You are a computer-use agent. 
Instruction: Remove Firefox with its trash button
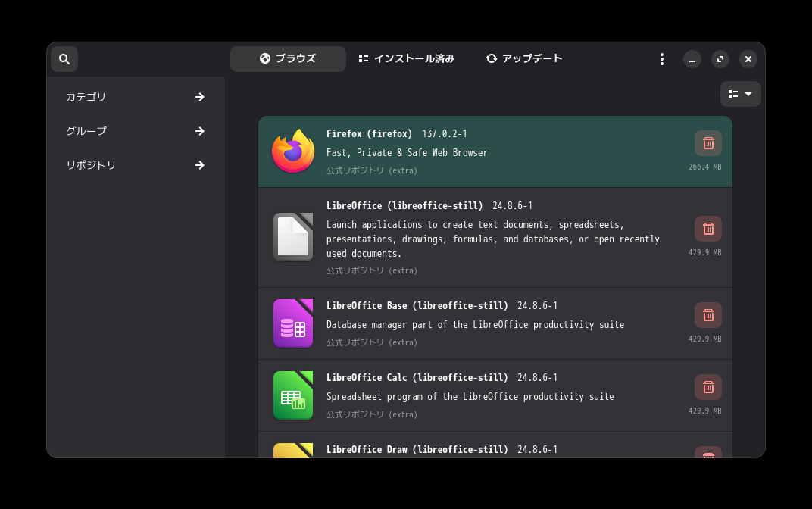click(708, 143)
